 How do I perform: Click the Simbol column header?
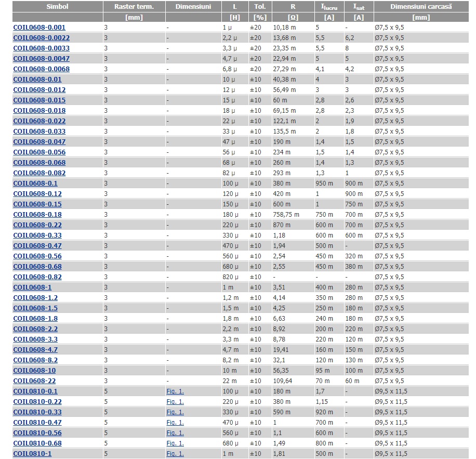tap(57, 6)
